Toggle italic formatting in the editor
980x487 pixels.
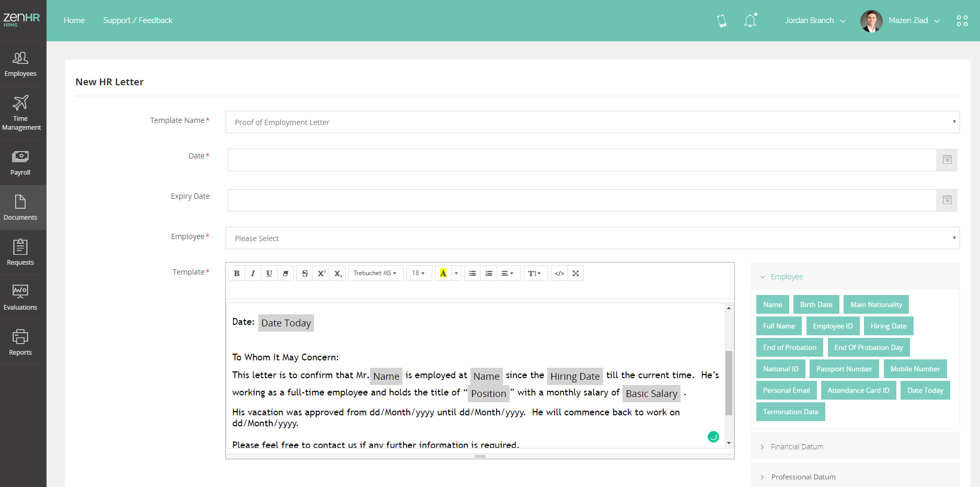click(x=253, y=273)
